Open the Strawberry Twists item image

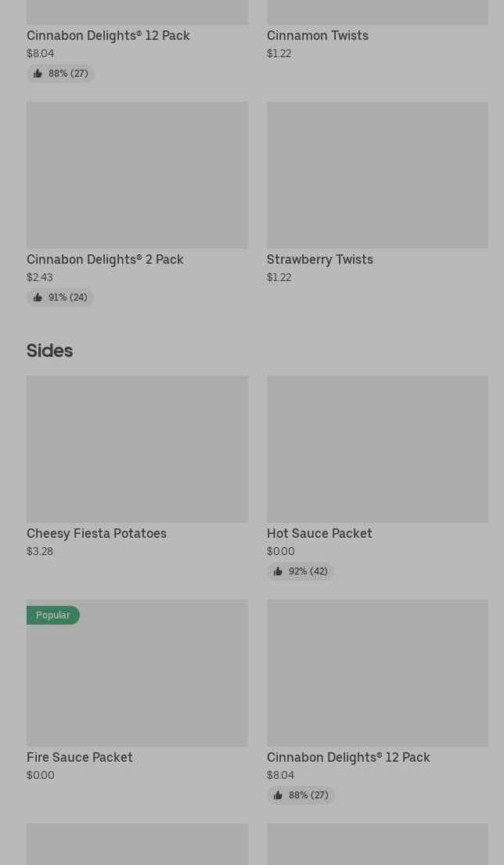click(377, 175)
